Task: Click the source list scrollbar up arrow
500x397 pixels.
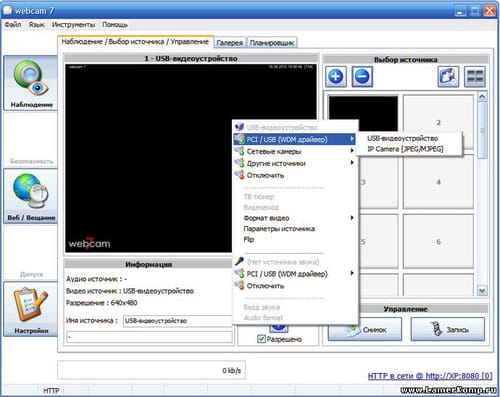Action: (482, 97)
